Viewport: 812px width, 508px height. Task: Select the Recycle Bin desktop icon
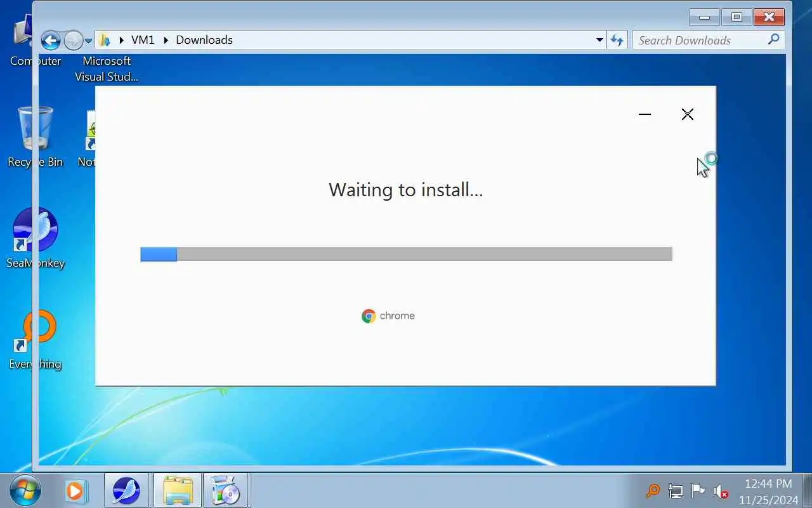[x=35, y=137]
